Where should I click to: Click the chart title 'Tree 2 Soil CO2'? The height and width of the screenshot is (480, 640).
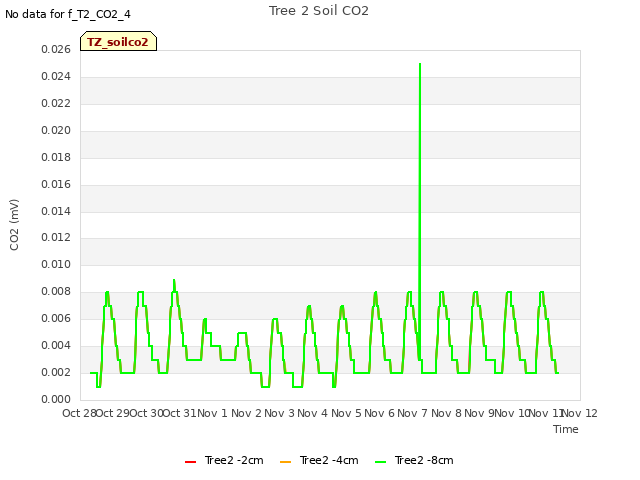[319, 11]
